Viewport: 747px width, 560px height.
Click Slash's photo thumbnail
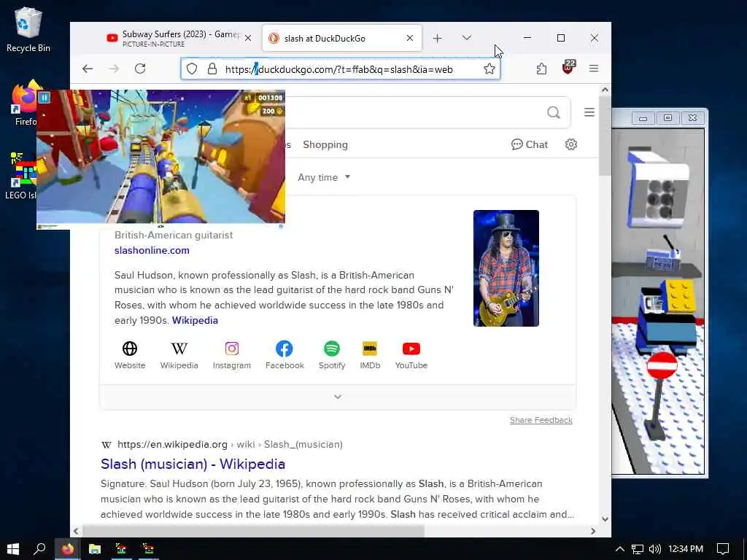(506, 268)
